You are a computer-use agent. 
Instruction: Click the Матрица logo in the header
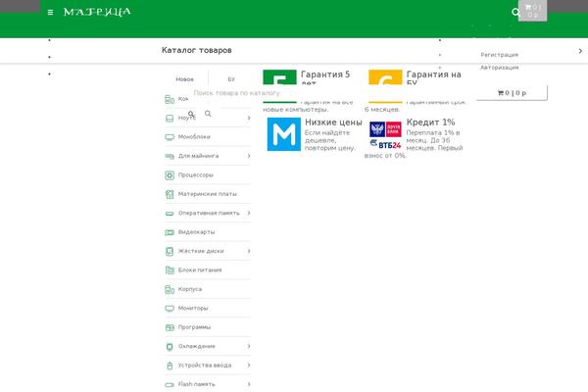pyautogui.click(x=97, y=12)
